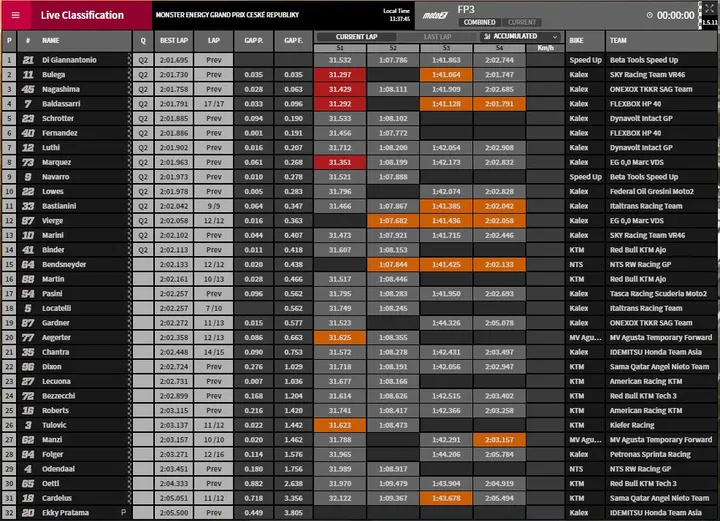Open the options dots for Pasini
This screenshot has width=720, height=521.
[x=129, y=293]
